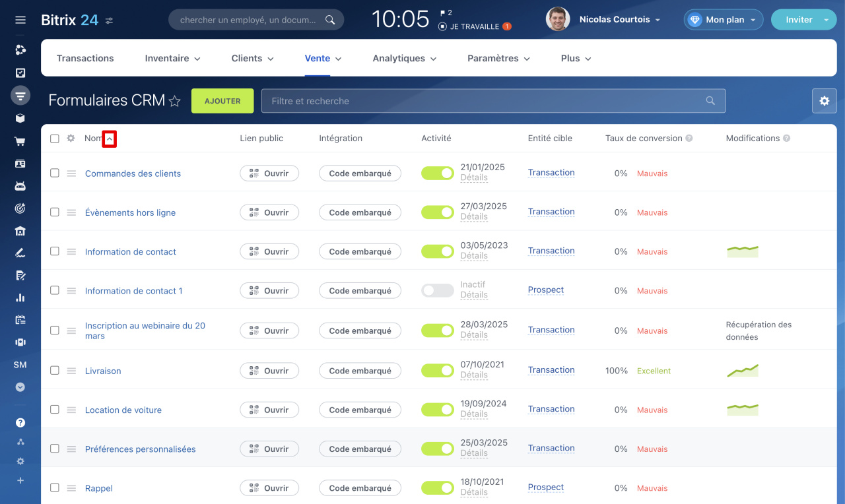845x504 pixels.
Task: Open the sidebar settings gear icon
Action: tap(20, 461)
